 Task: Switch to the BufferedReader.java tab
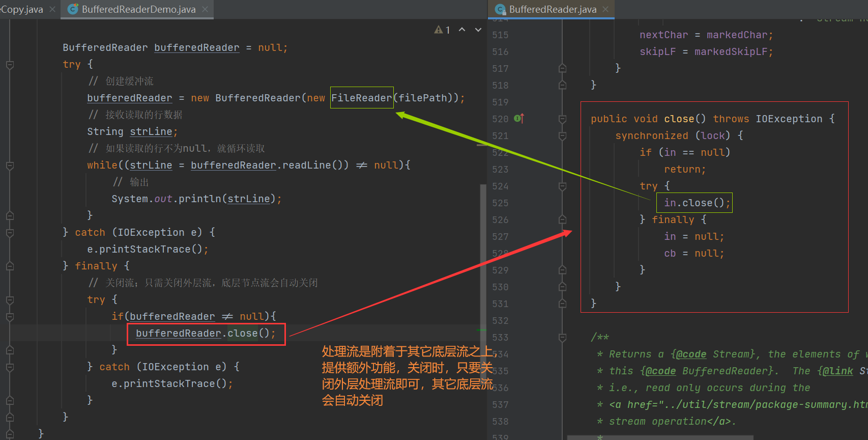pos(553,9)
